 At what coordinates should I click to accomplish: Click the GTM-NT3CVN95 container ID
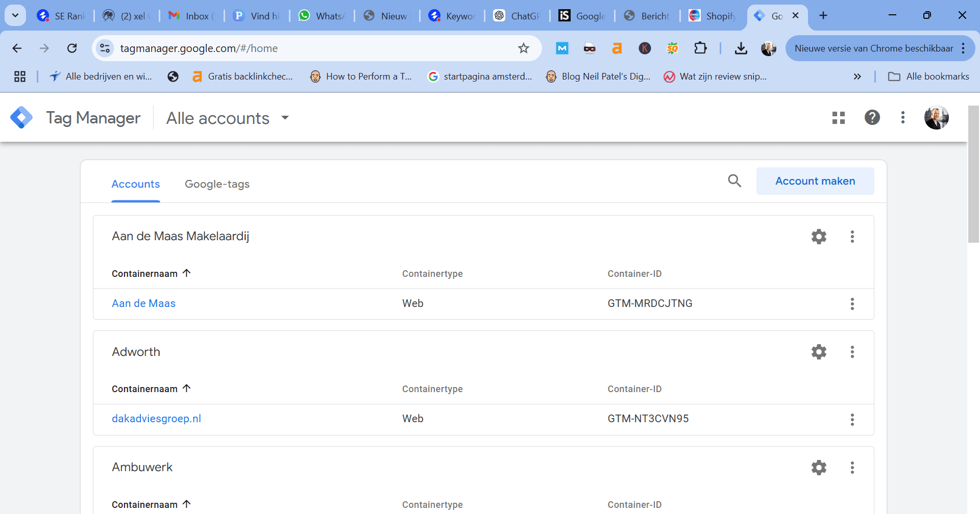[648, 419]
